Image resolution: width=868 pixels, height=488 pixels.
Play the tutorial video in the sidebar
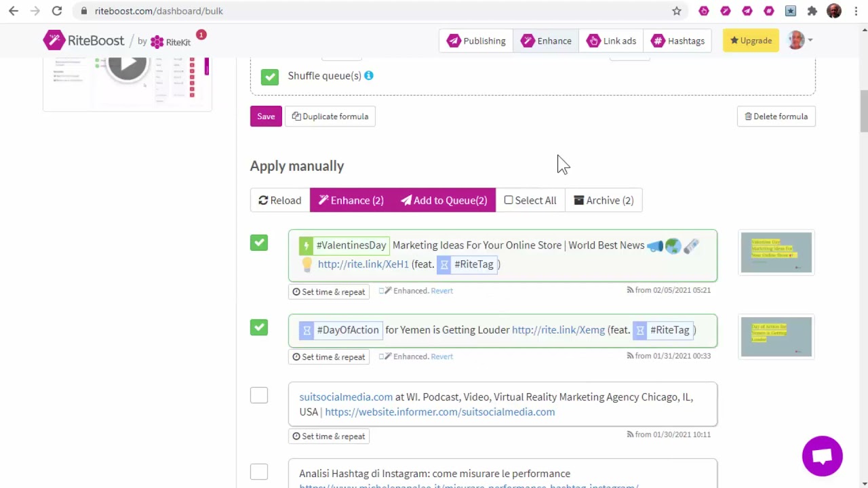pyautogui.click(x=127, y=65)
